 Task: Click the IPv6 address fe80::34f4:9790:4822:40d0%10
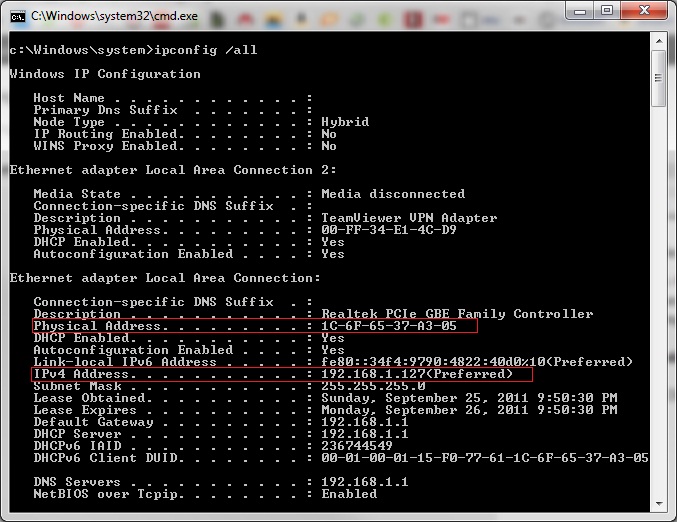pyautogui.click(x=433, y=362)
